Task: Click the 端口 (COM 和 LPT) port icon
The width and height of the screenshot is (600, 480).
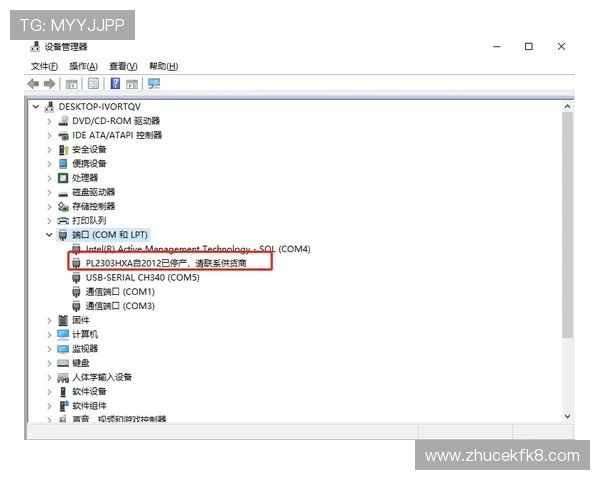Action: pyautogui.click(x=63, y=235)
